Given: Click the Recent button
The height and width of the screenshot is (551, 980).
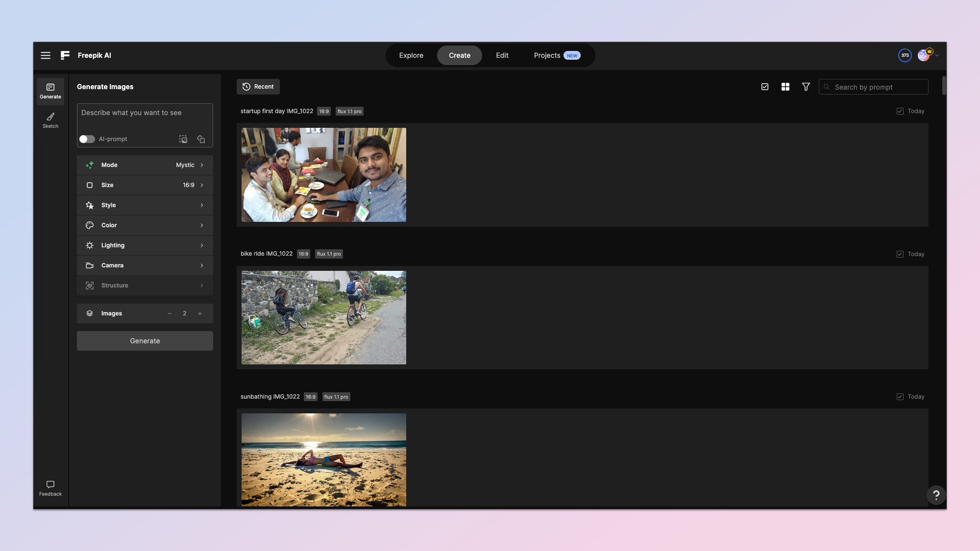Looking at the screenshot, I should click(258, 87).
